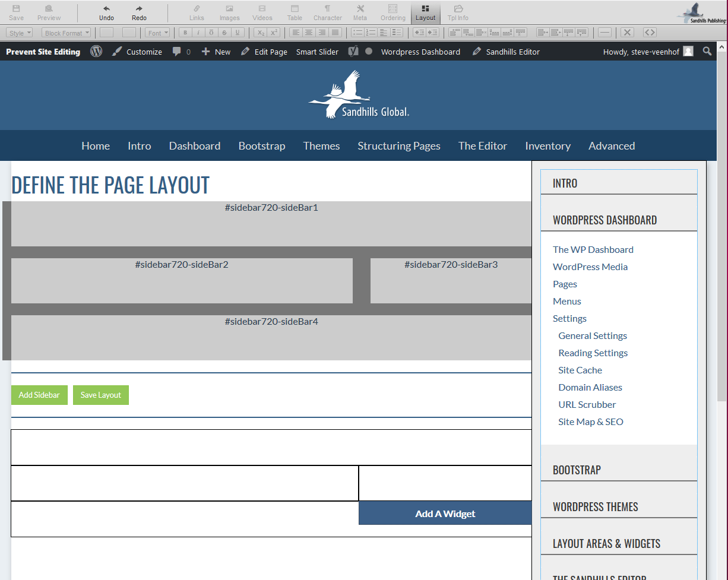Select the first color swatch box in the toolbar
This screenshot has width=728, height=580.
pos(106,33)
